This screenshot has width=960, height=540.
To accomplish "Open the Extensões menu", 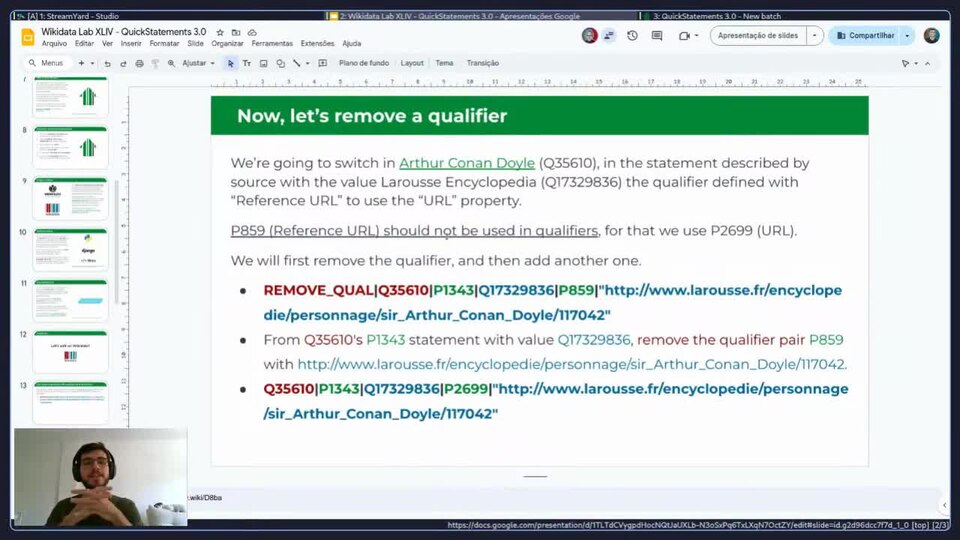I will 317,43.
